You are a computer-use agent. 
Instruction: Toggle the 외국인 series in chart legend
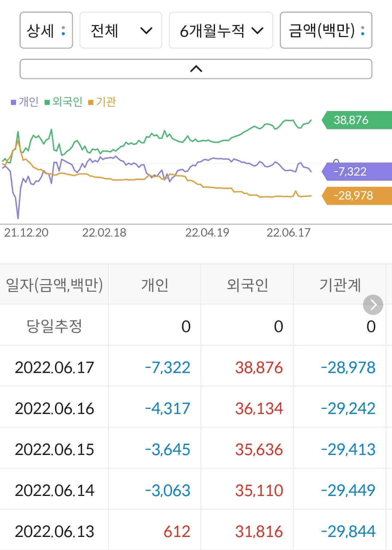pyautogui.click(x=65, y=103)
